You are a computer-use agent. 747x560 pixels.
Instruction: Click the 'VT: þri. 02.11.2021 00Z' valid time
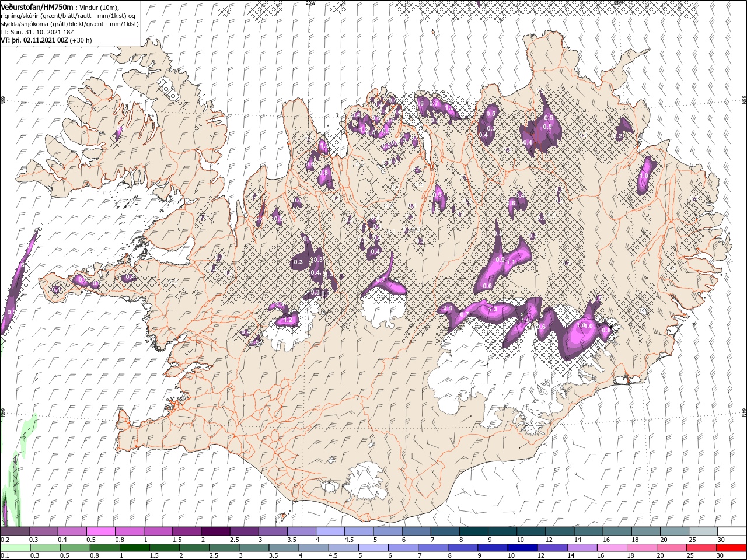tap(34, 40)
